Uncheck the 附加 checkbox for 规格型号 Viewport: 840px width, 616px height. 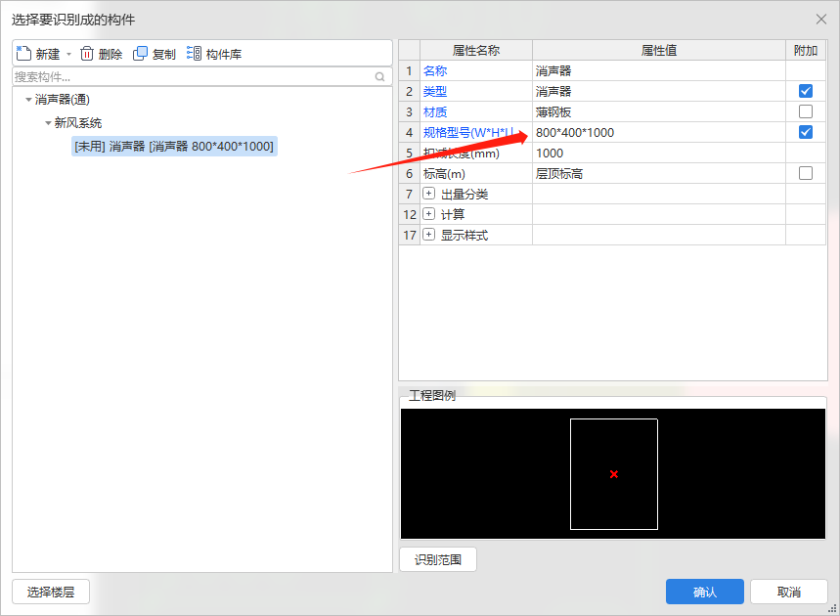pyautogui.click(x=805, y=132)
